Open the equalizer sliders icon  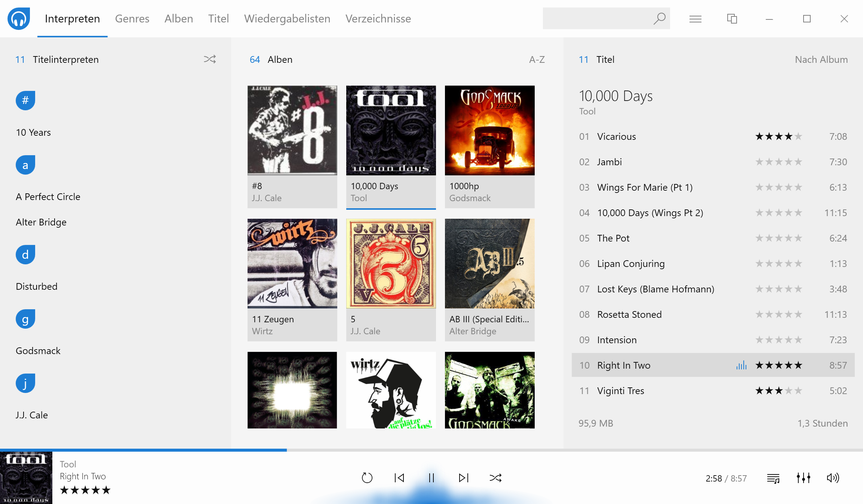point(803,478)
